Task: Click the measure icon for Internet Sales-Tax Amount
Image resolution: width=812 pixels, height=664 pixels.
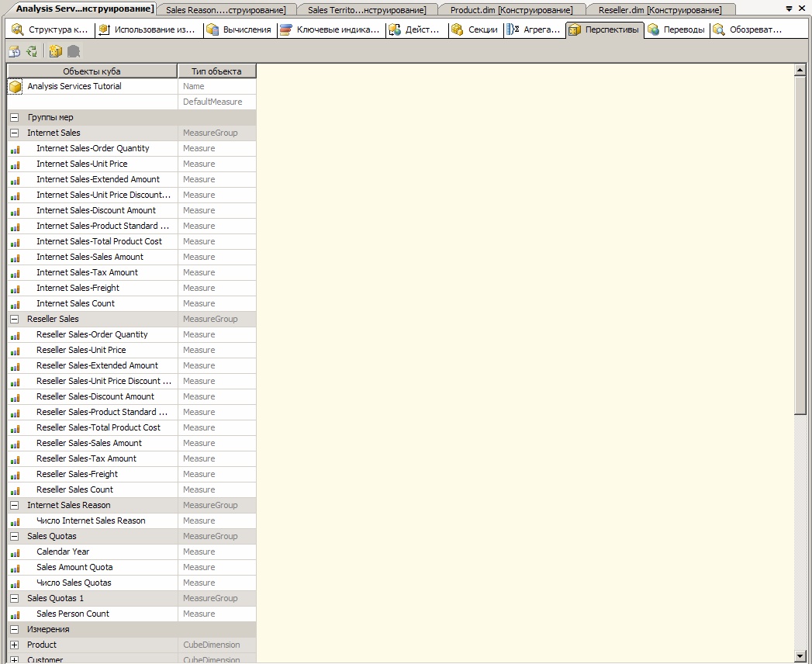Action: coord(16,274)
